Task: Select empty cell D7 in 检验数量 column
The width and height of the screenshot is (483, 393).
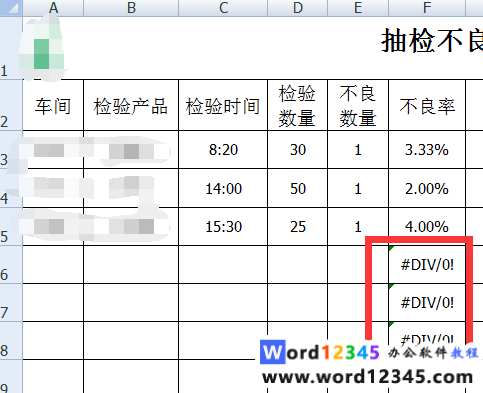Action: click(298, 302)
